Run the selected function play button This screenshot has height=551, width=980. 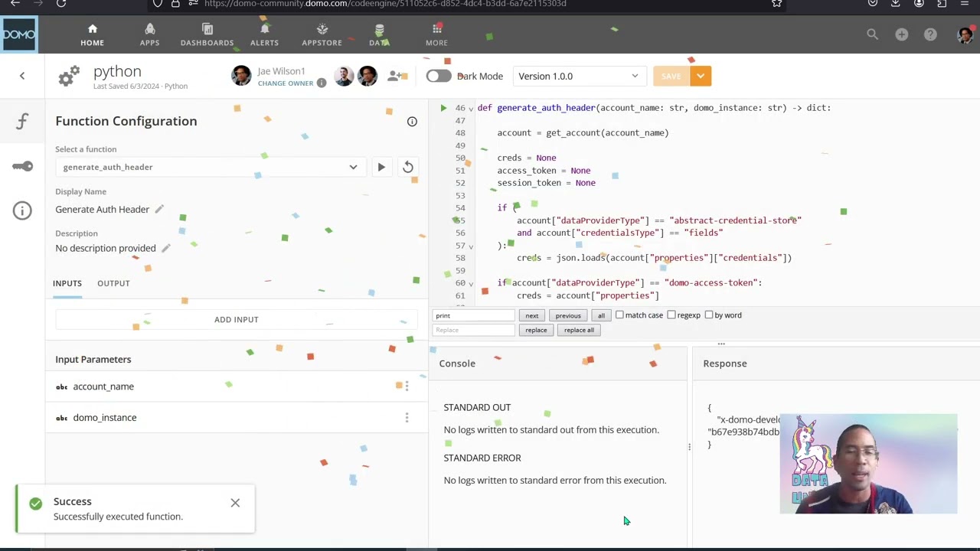click(381, 167)
